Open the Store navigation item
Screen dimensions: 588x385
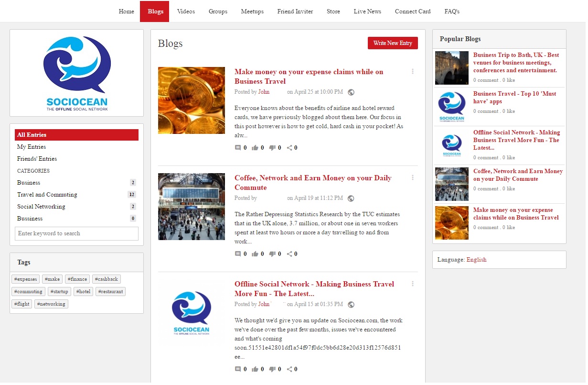(x=333, y=11)
